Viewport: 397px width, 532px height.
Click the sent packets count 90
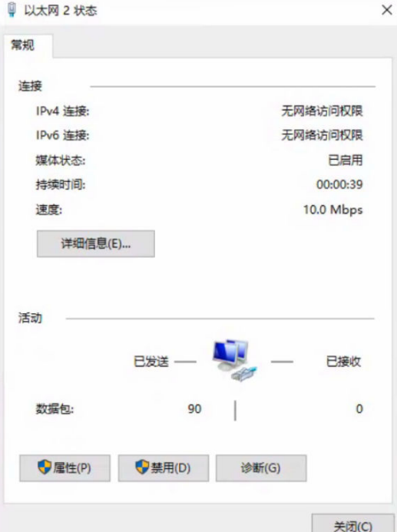(x=195, y=409)
